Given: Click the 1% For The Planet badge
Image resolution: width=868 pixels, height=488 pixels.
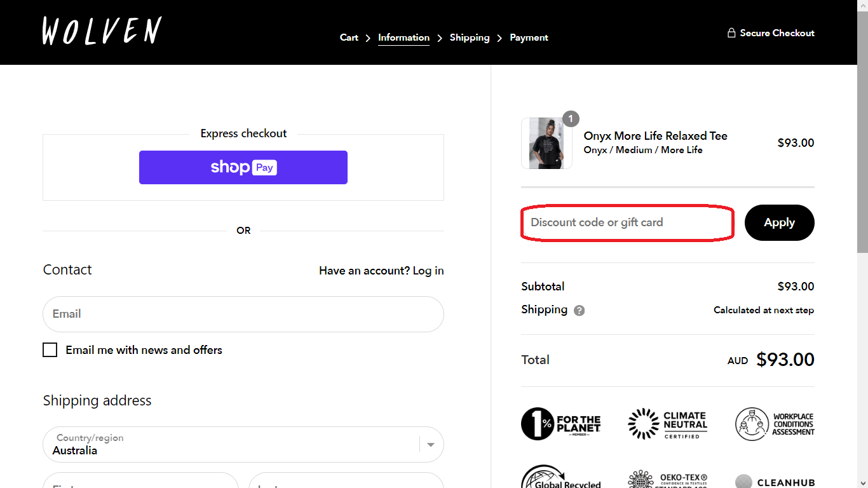Looking at the screenshot, I should (562, 424).
